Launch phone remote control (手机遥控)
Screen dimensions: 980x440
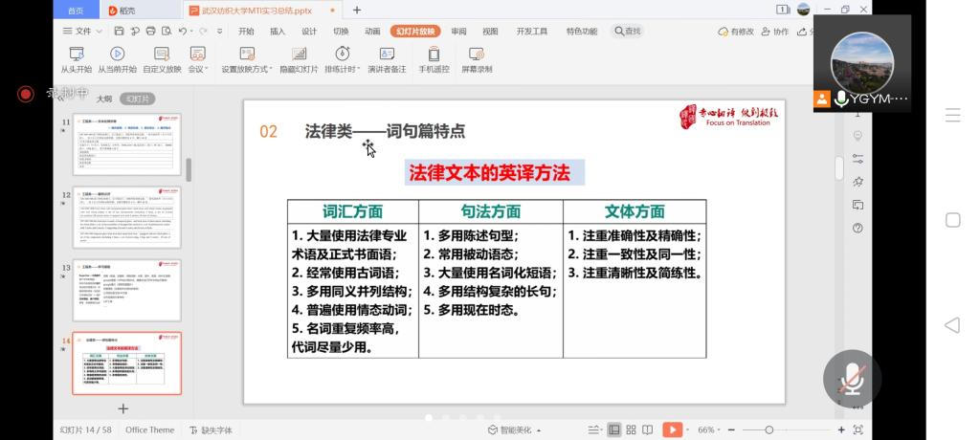[434, 59]
